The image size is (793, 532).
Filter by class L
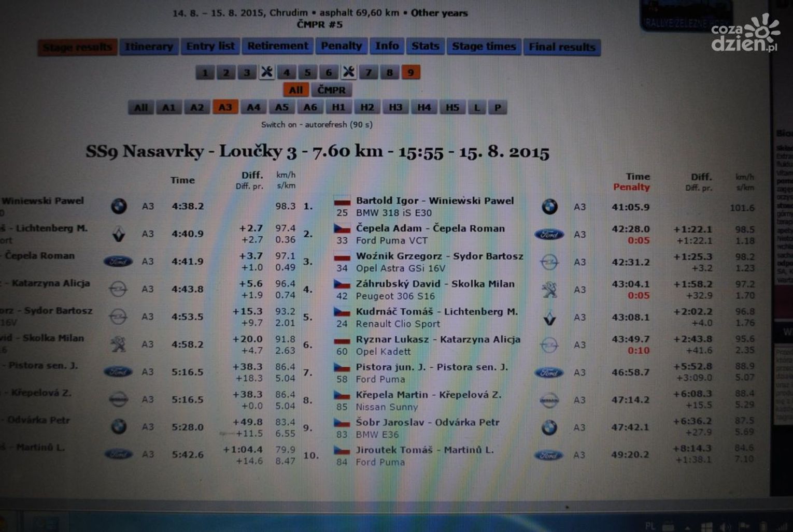477,108
